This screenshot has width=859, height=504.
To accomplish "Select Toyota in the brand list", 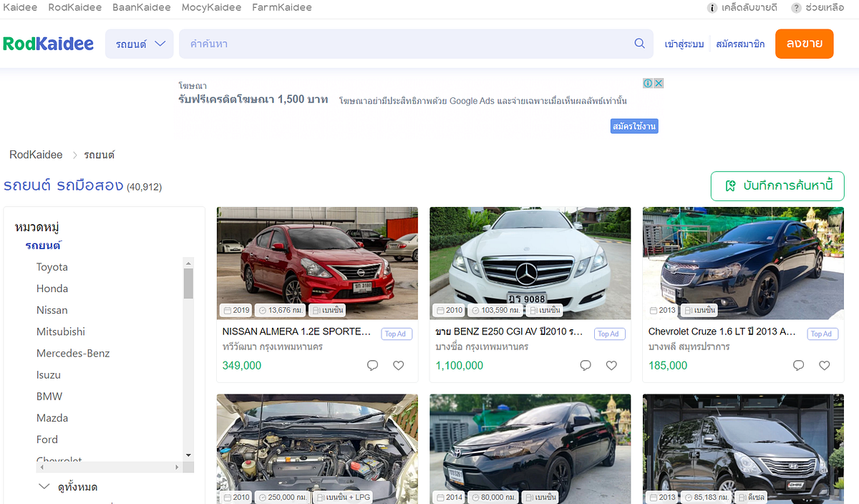I will coord(52,267).
